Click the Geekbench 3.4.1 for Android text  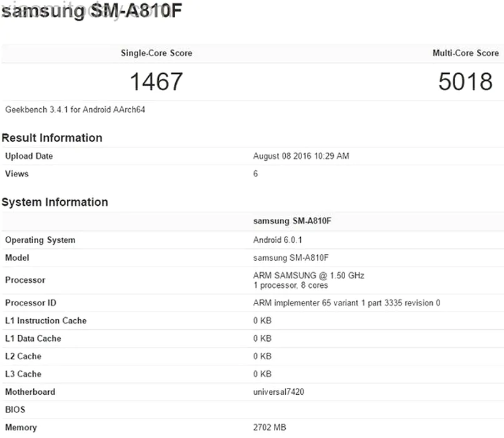[x=76, y=109]
